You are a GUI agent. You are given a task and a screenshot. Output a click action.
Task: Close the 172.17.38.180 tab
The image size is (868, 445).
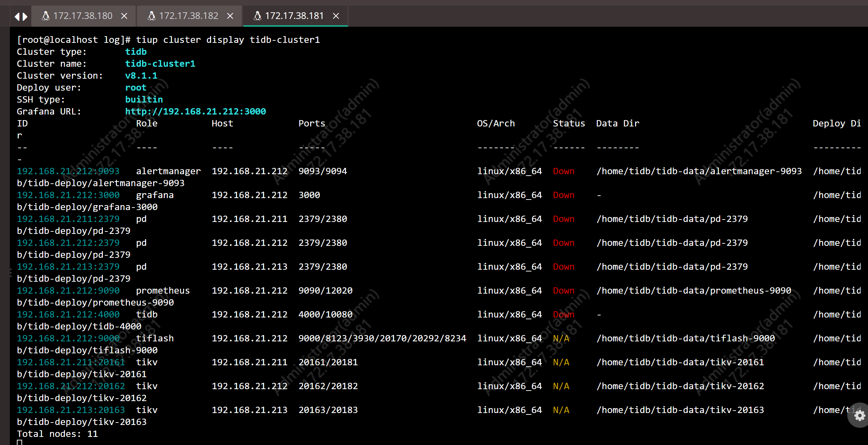coord(124,16)
